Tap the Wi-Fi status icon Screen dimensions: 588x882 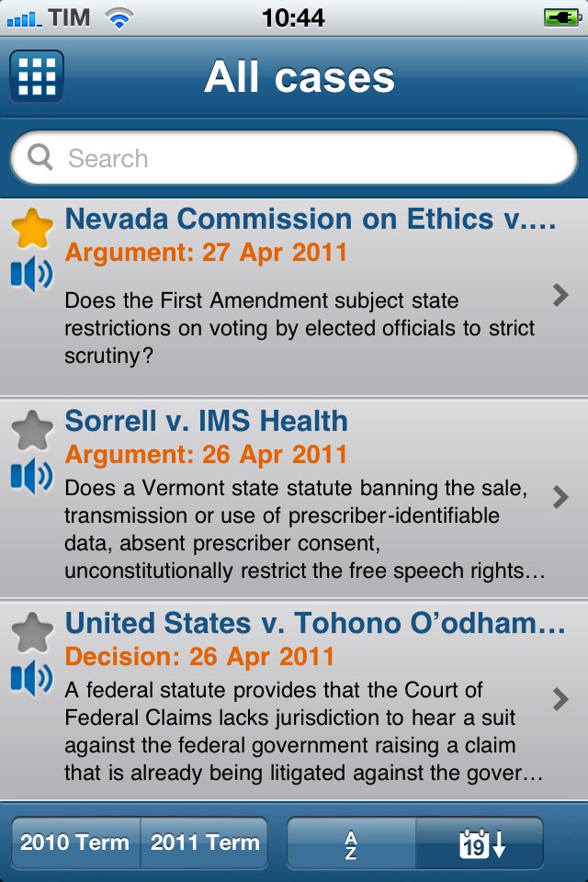[x=119, y=18]
